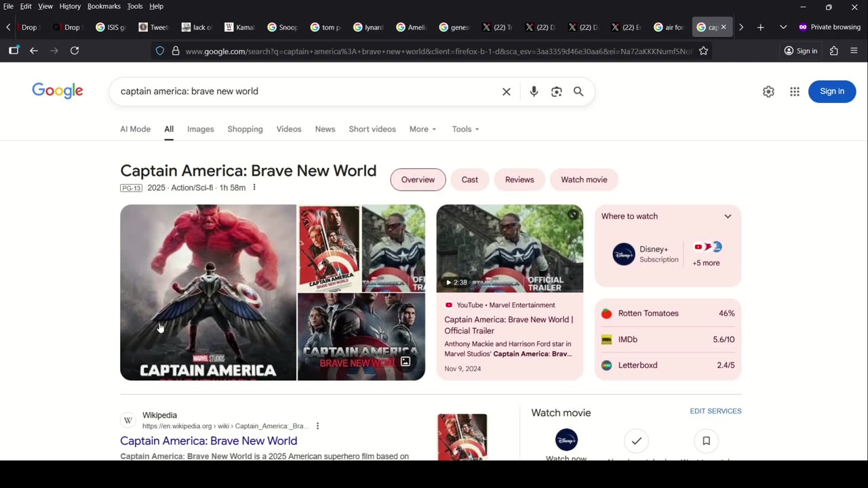Switch to AI Mode search
The image size is (868, 488).
tap(136, 129)
